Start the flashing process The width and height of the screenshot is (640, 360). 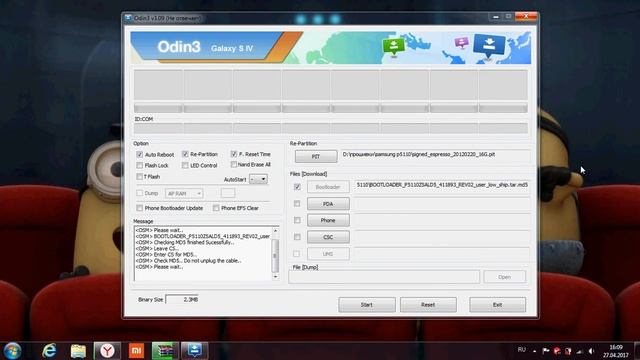point(367,305)
